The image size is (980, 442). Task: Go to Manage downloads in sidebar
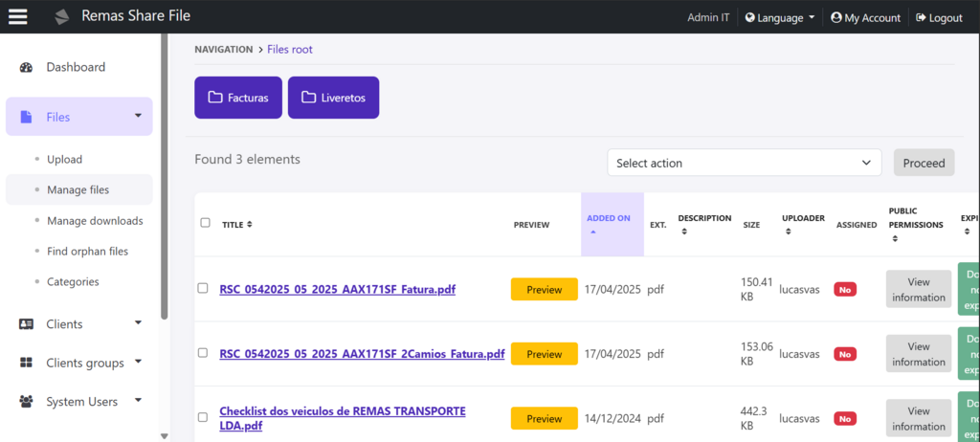[x=95, y=221]
